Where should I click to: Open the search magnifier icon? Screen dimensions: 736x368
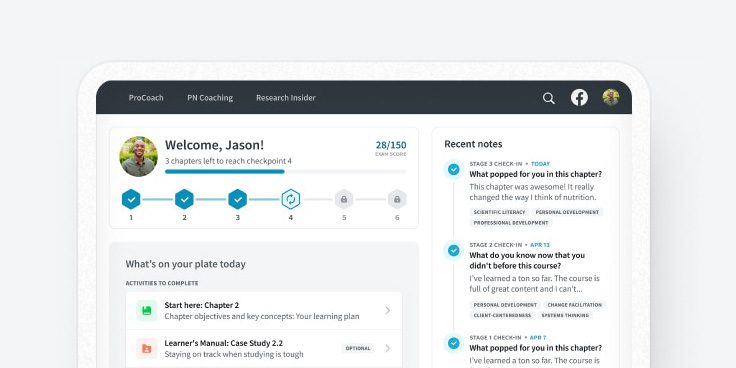coord(548,98)
